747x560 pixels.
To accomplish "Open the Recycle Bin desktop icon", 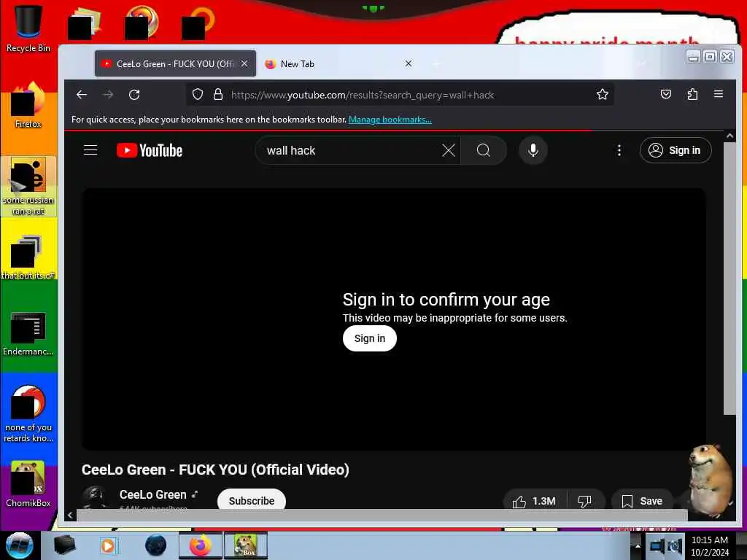I will tap(28, 29).
